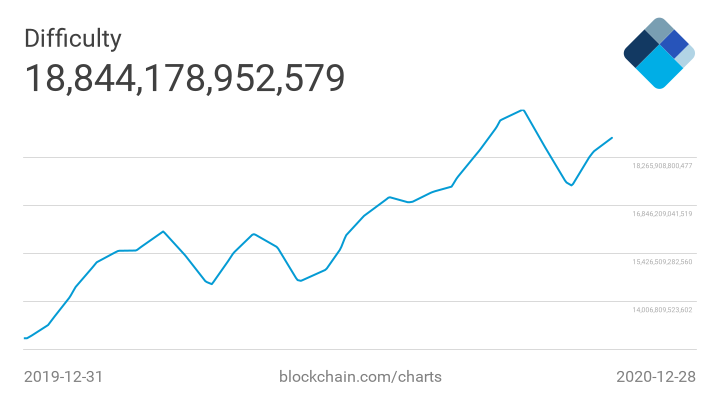Screen dimensions: 720x405
Task: Click the 2019-12-31 start date label
Action: click(63, 377)
